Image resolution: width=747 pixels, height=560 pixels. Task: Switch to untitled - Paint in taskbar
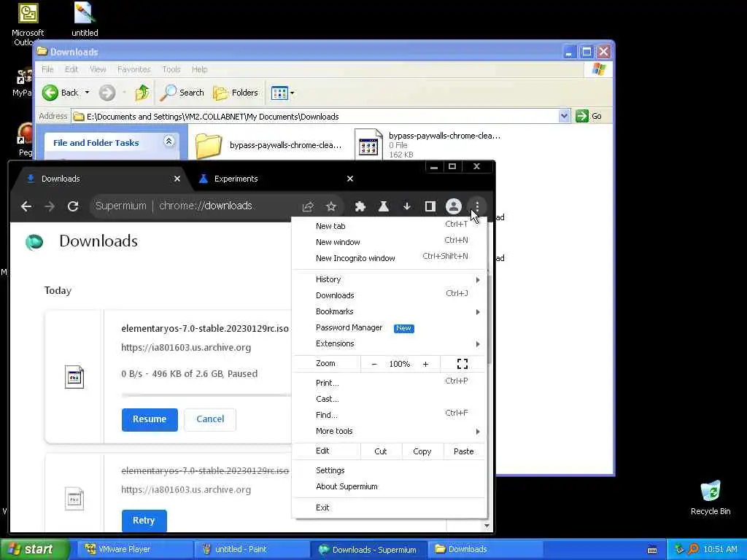click(x=252, y=550)
